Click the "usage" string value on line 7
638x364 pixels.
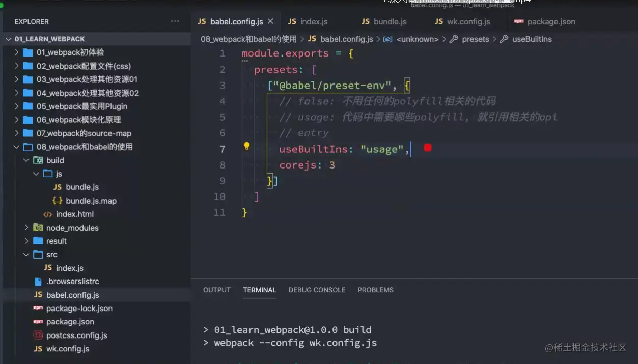(x=382, y=149)
